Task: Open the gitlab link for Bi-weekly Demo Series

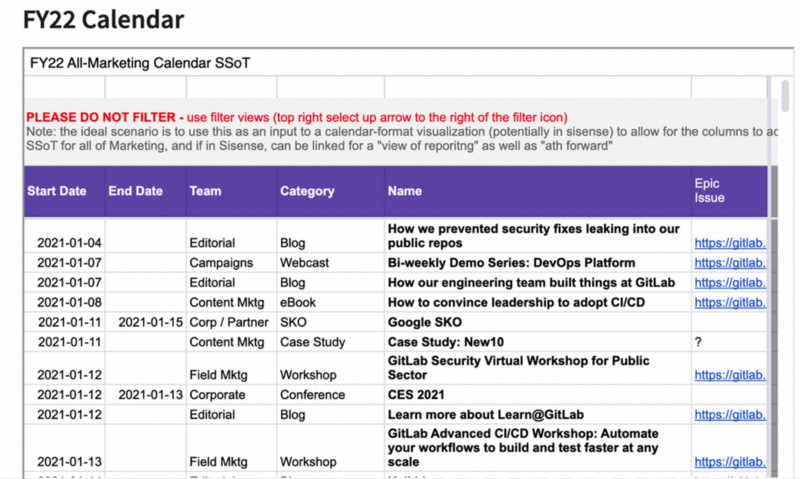Action: click(x=730, y=263)
